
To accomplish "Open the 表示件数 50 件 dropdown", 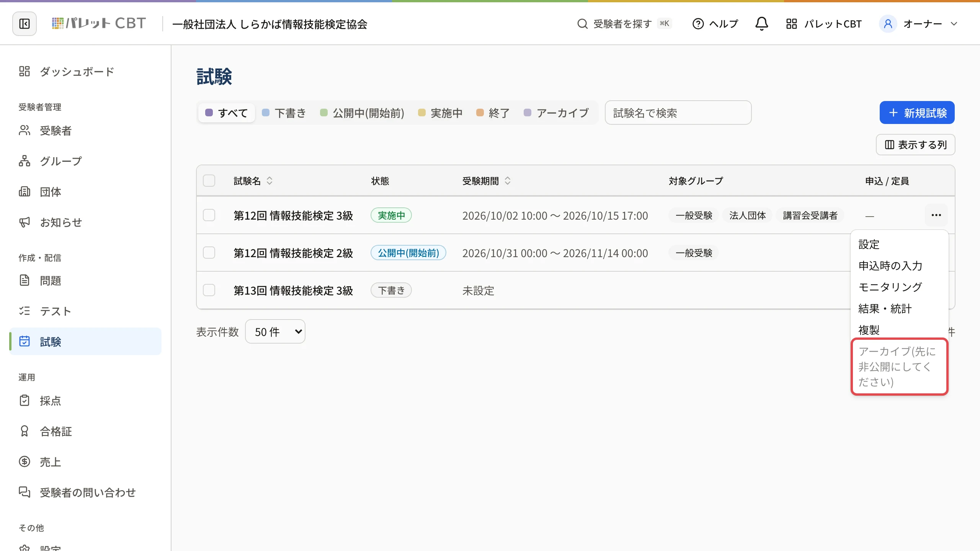I will 275,331.
